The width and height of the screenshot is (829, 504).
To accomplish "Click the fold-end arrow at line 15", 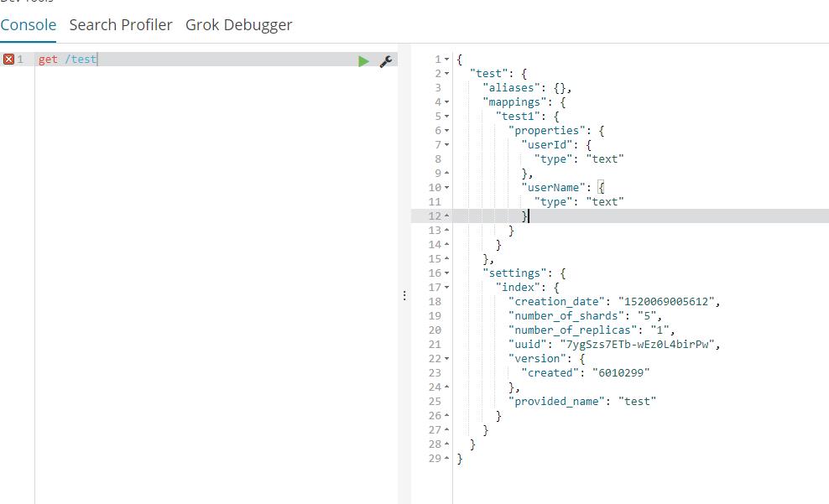I will pyautogui.click(x=446, y=258).
